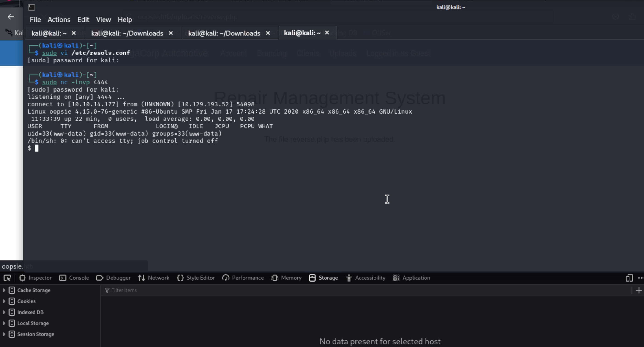Switch to the Memory panel
This screenshot has height=347, width=644.
pos(287,278)
